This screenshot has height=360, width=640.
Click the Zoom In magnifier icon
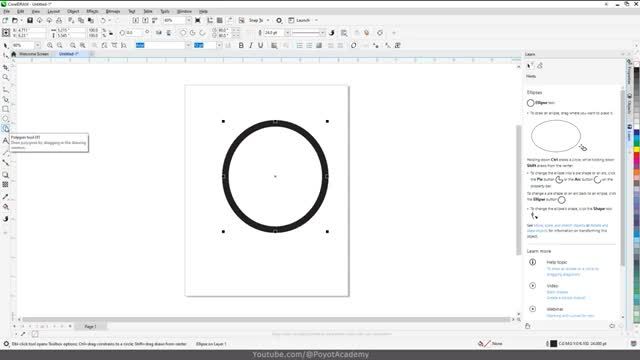click(x=50, y=45)
